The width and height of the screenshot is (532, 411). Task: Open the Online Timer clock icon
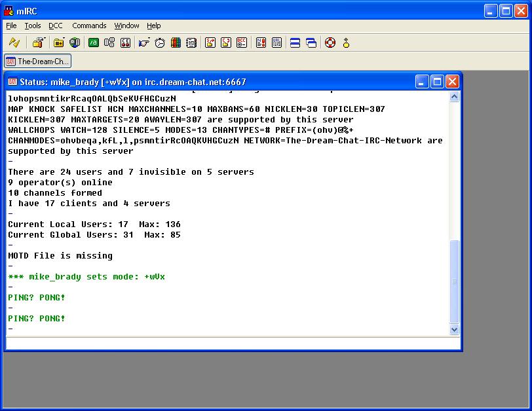[160, 43]
